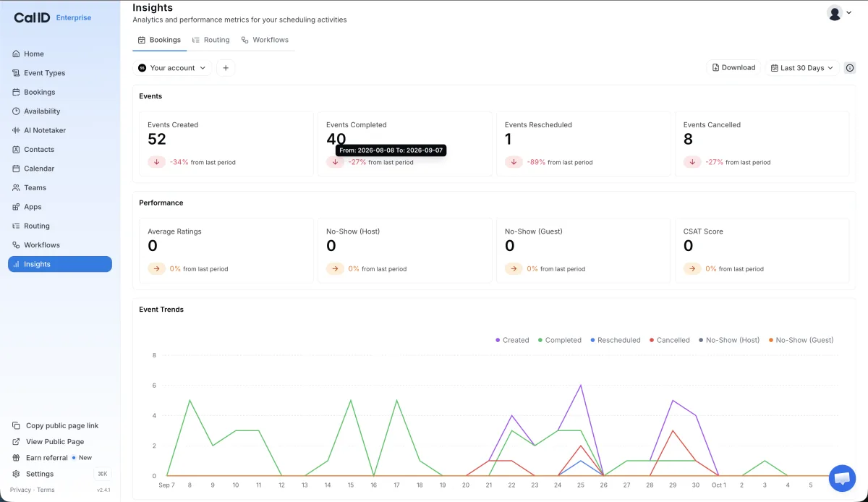Image resolution: width=868 pixels, height=502 pixels.
Task: Click the Contacts sidebar icon
Action: 16,150
